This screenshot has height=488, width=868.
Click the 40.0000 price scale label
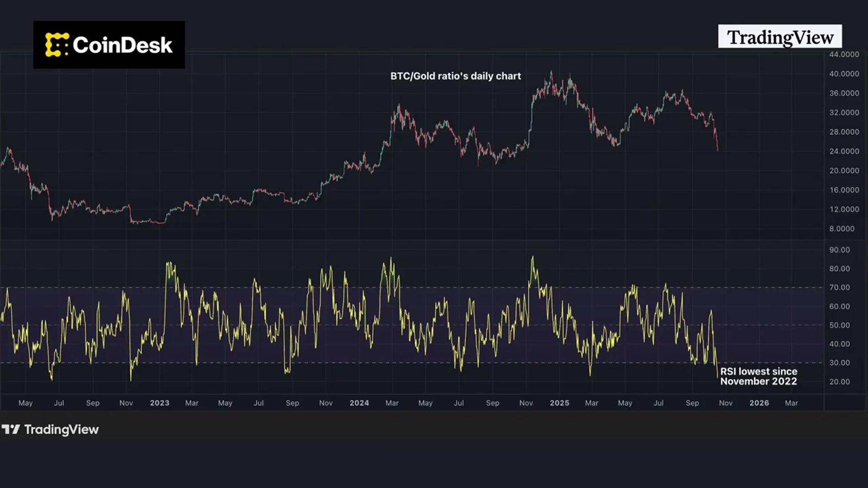844,74
